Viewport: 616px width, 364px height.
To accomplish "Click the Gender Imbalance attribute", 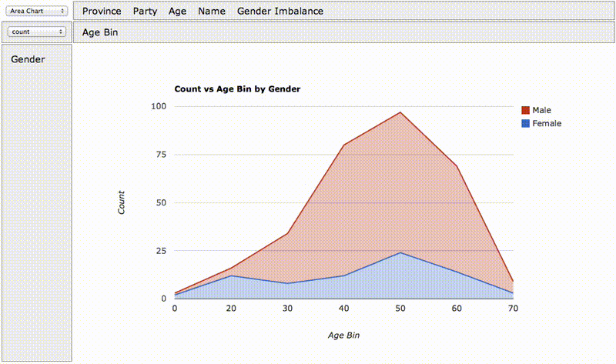I will [280, 12].
